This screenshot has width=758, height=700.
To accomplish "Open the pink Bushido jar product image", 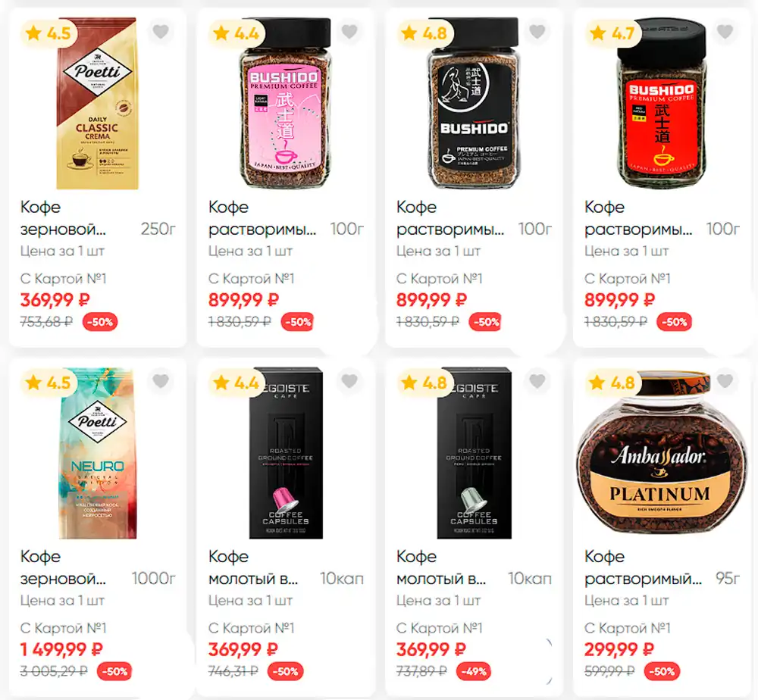I will coord(286,103).
